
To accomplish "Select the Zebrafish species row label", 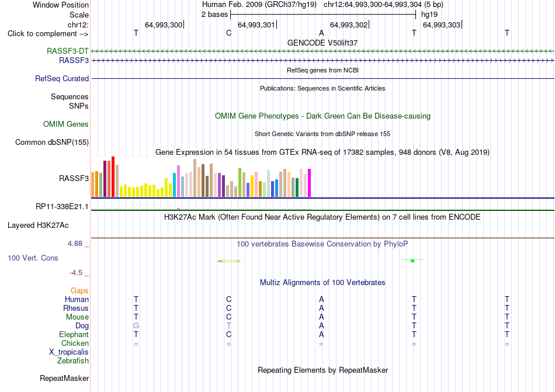I will pyautogui.click(x=73, y=361).
